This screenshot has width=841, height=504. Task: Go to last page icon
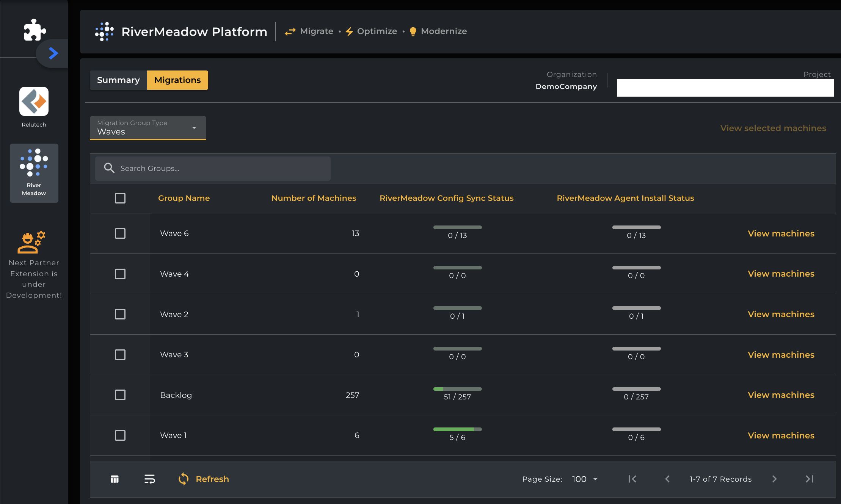[810, 479]
